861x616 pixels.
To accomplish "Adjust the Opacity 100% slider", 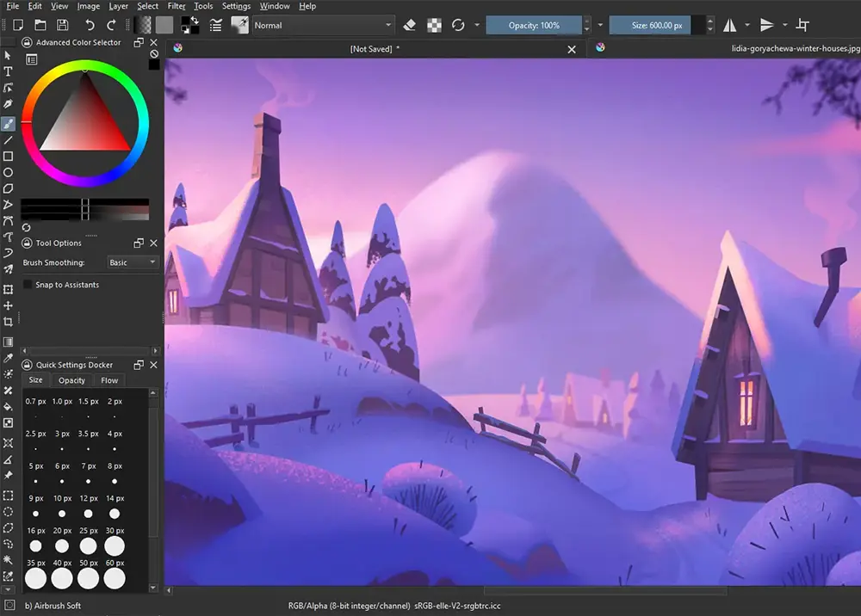I will point(534,25).
